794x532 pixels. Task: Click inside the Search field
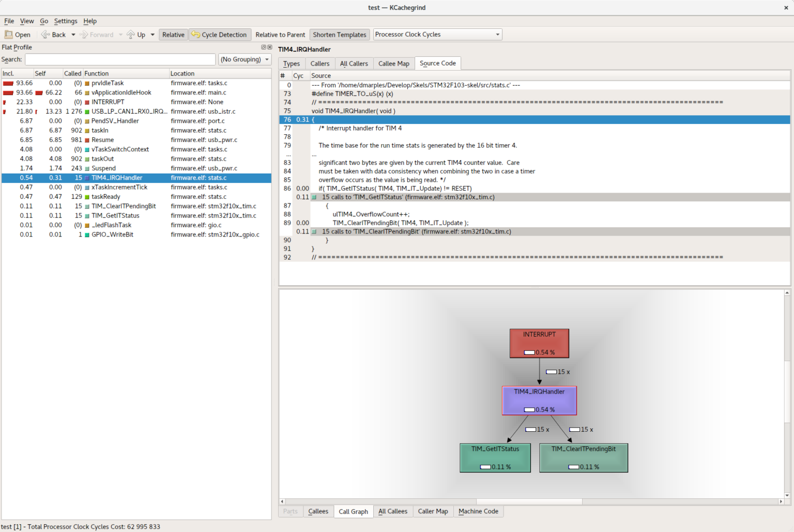pyautogui.click(x=120, y=59)
